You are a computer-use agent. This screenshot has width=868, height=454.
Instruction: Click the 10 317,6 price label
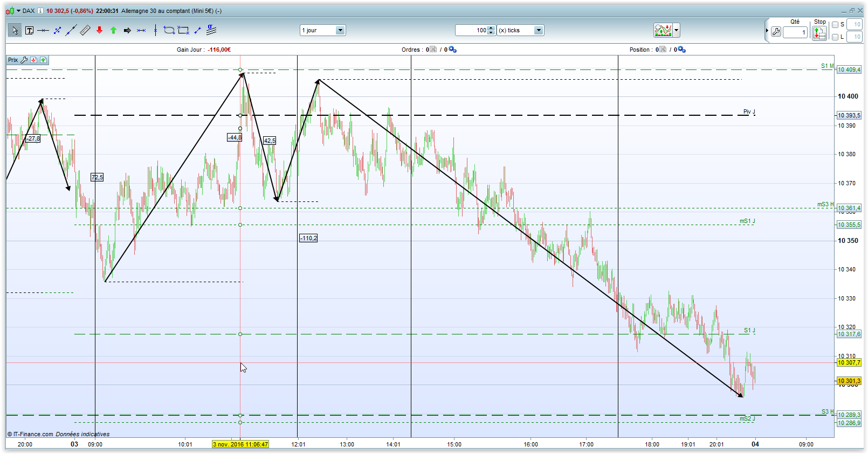849,334
